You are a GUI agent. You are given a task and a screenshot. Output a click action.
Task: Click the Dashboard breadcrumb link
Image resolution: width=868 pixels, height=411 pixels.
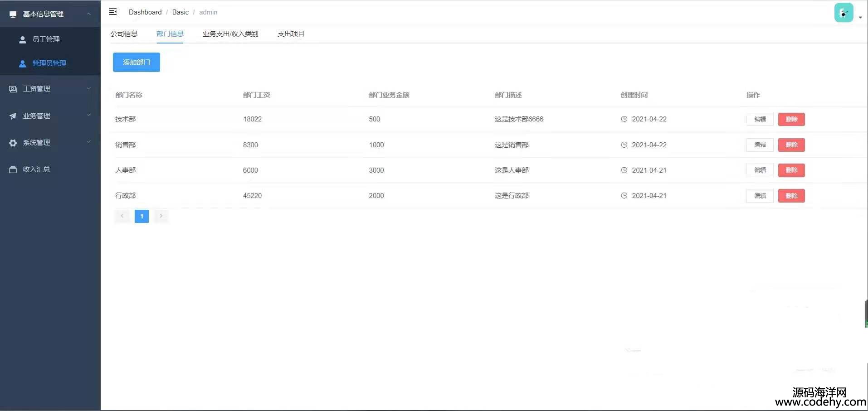(145, 12)
